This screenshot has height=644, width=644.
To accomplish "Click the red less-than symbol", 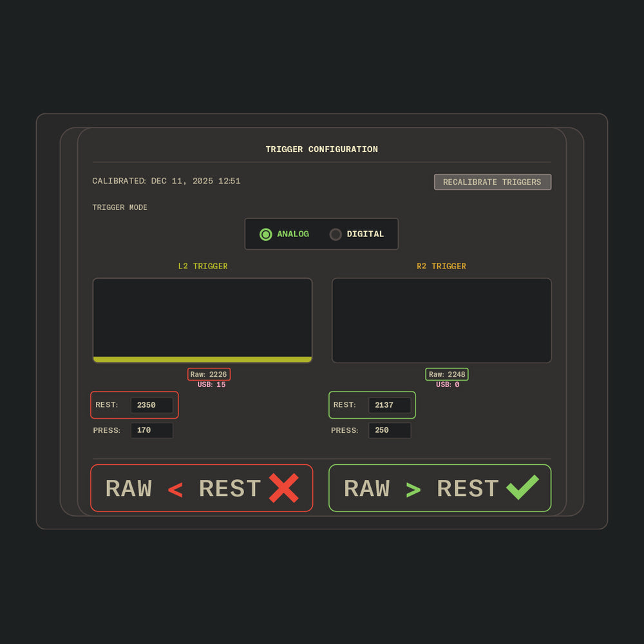I will click(175, 491).
